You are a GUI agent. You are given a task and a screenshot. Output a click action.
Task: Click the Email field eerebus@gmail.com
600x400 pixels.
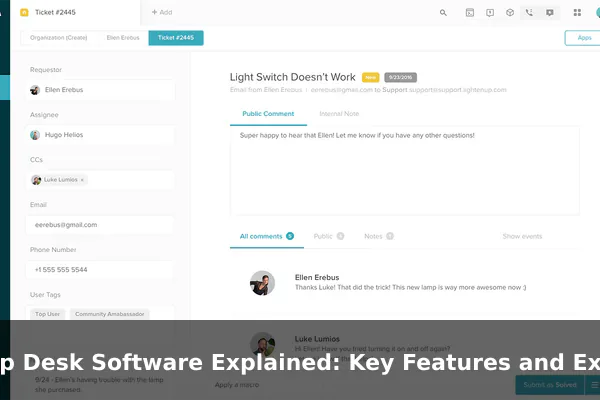[x=100, y=225]
